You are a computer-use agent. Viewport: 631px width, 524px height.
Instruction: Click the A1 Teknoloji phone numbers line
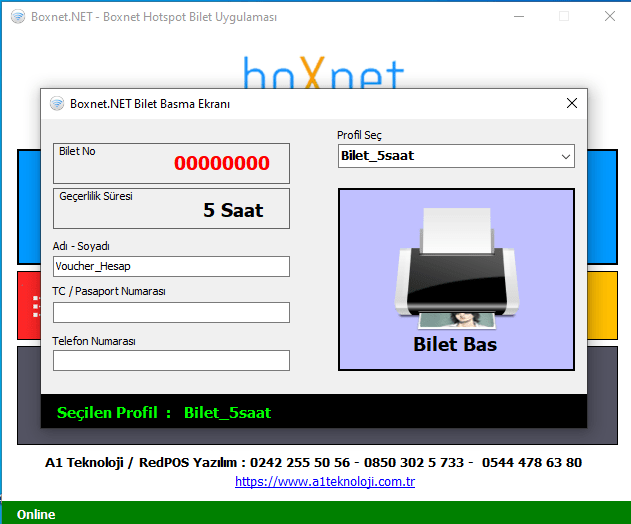313,462
